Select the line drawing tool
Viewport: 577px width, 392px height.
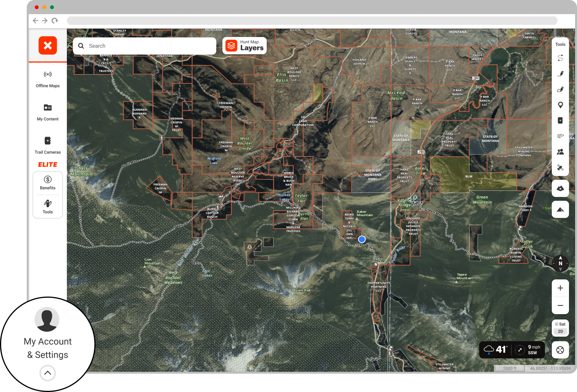pos(560,74)
